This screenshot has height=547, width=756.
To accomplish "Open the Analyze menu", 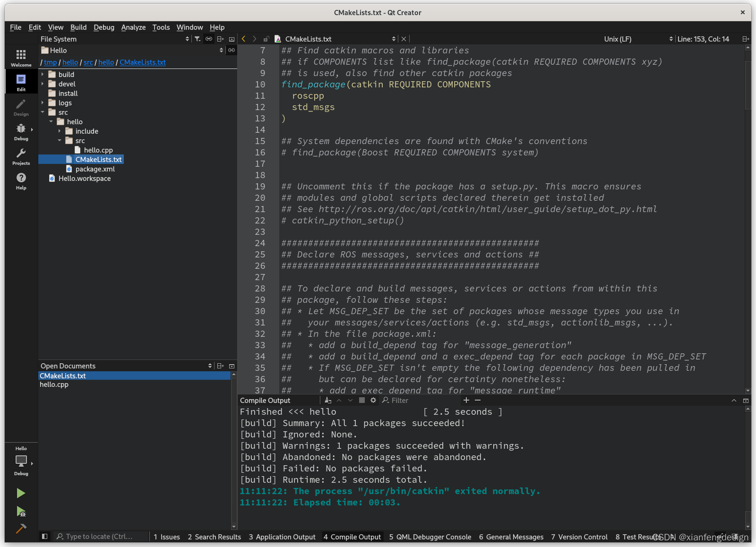I will [x=133, y=27].
